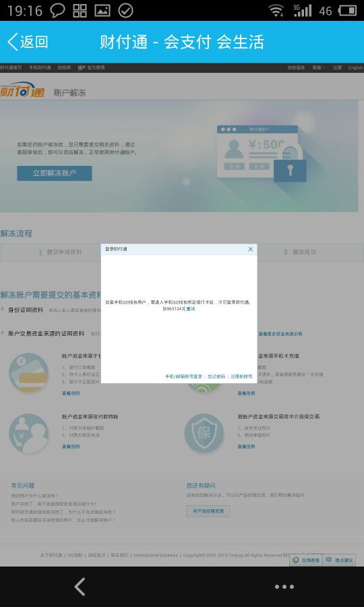This screenshot has height=607, width=364.
Task: Open 查看范例 under 中介担保交易
Action: (247, 446)
